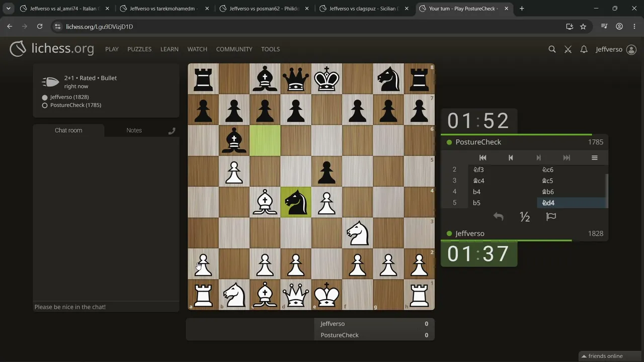Viewport: 644px width, 362px height.
Task: Open the board hamburger menu
Action: pos(594,157)
